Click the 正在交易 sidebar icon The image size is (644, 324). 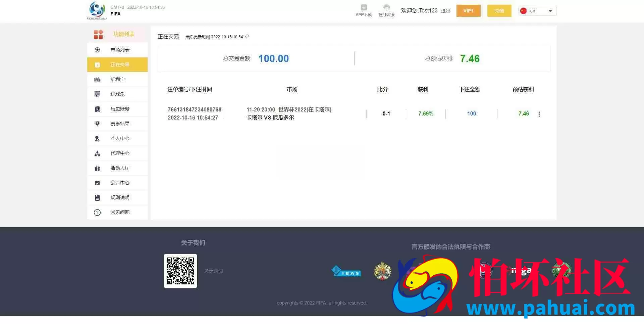[97, 64]
